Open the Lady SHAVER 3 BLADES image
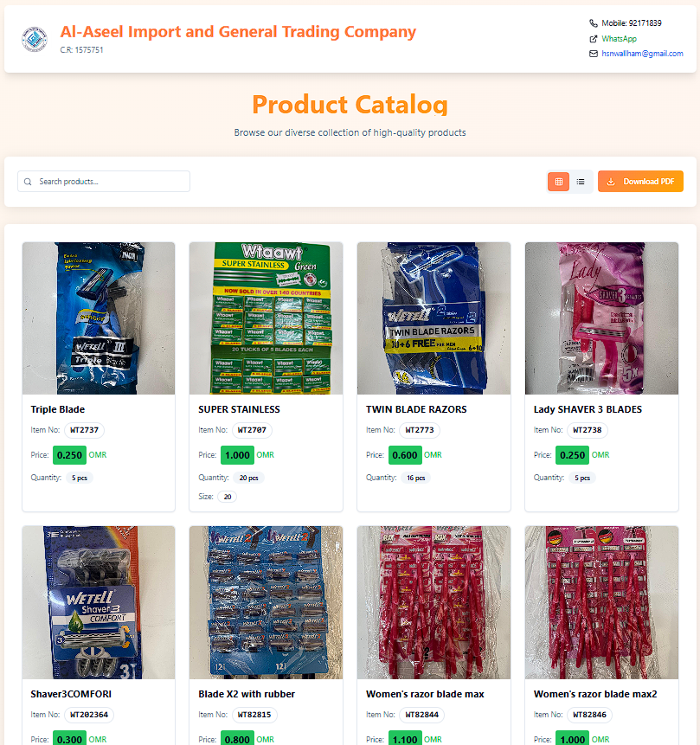The height and width of the screenshot is (745, 700). tap(601, 318)
